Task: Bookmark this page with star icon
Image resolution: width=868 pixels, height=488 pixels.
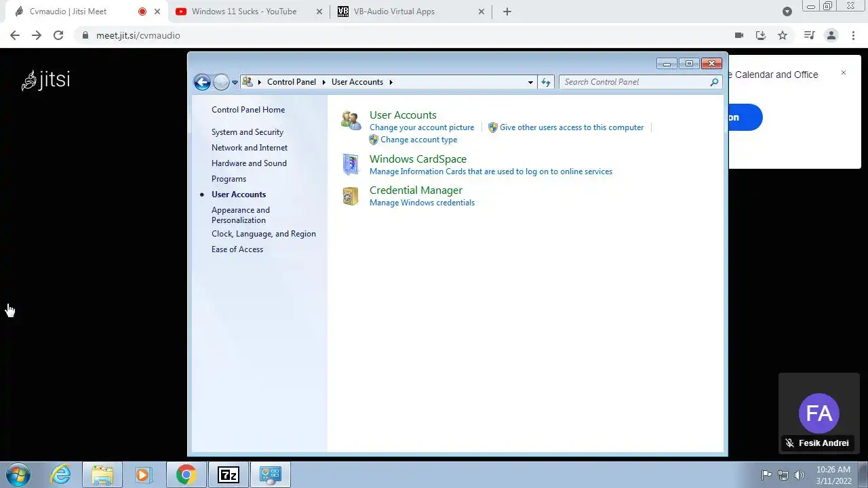Action: [x=783, y=35]
